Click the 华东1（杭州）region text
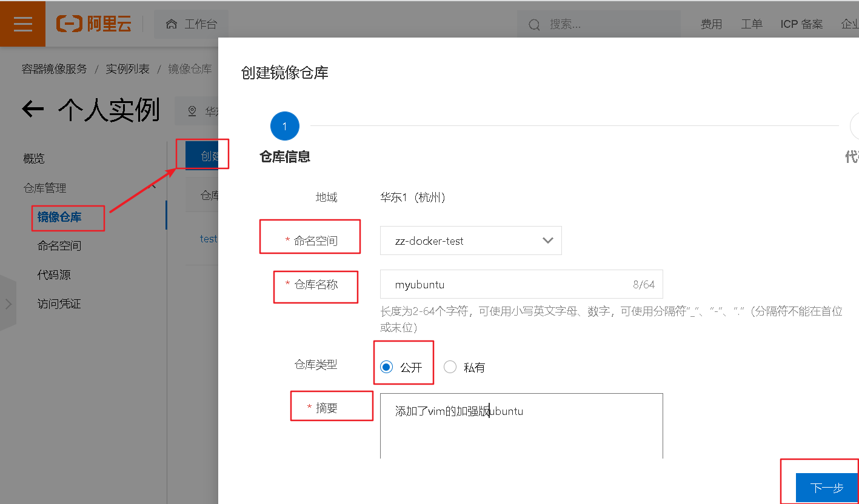 413,197
